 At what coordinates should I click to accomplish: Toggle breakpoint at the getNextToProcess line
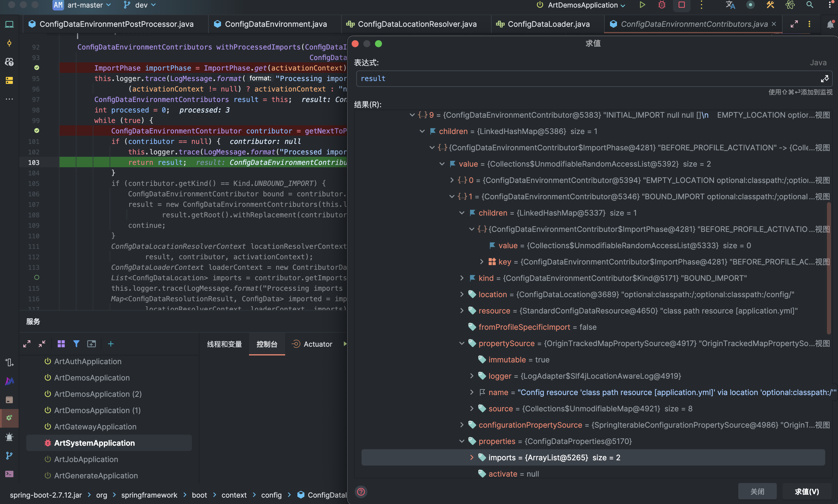tap(37, 131)
